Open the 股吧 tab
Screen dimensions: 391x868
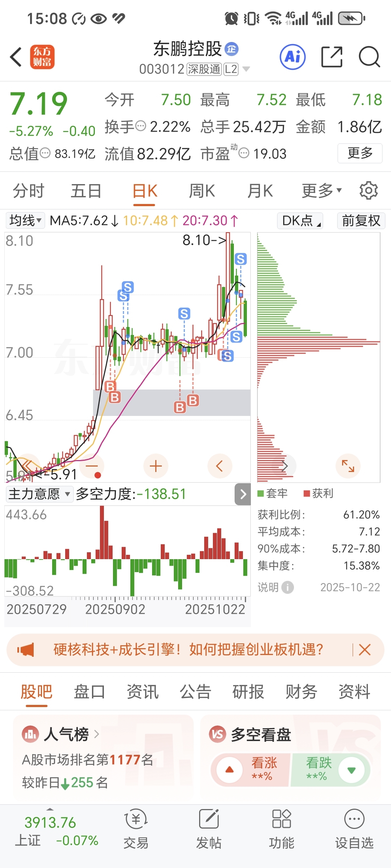coord(37,692)
